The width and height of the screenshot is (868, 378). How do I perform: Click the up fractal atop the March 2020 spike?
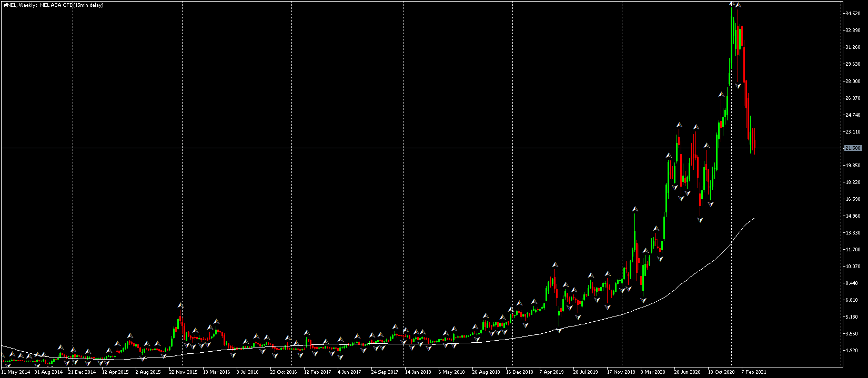pos(635,209)
